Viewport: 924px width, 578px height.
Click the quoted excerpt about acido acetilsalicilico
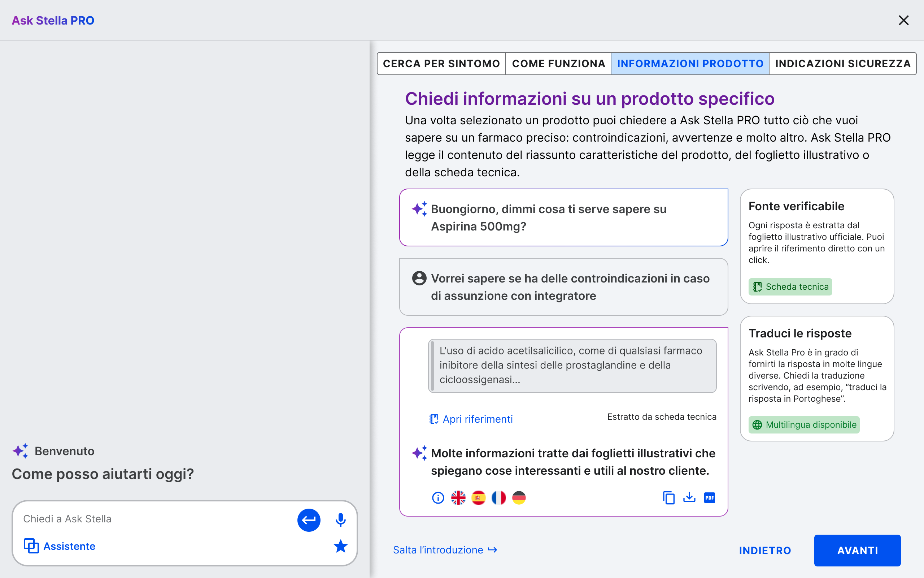click(x=572, y=366)
